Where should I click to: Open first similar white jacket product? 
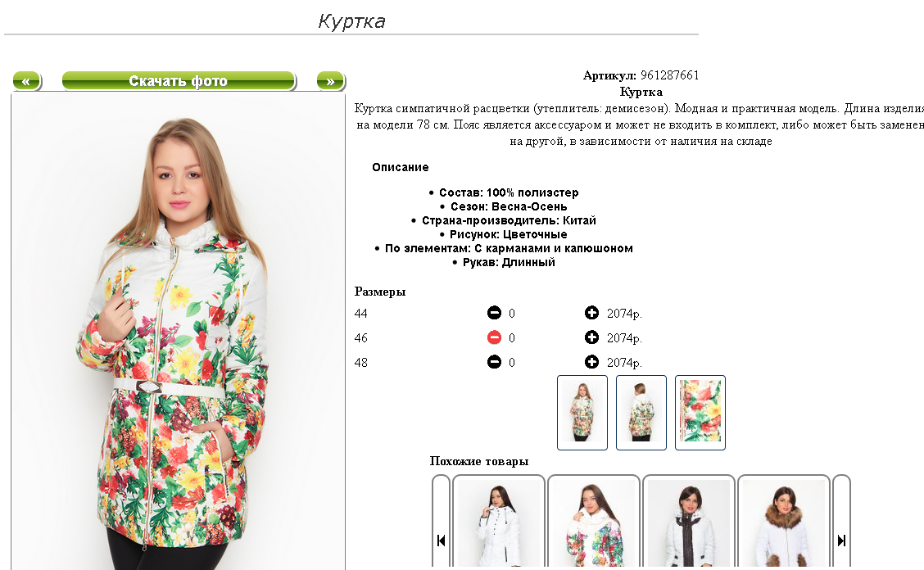coord(499,523)
